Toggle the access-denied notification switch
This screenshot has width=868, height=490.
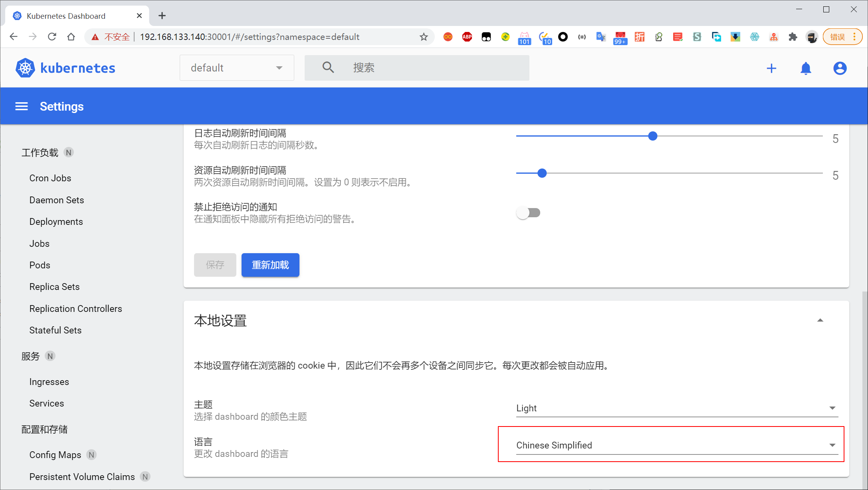(x=528, y=213)
